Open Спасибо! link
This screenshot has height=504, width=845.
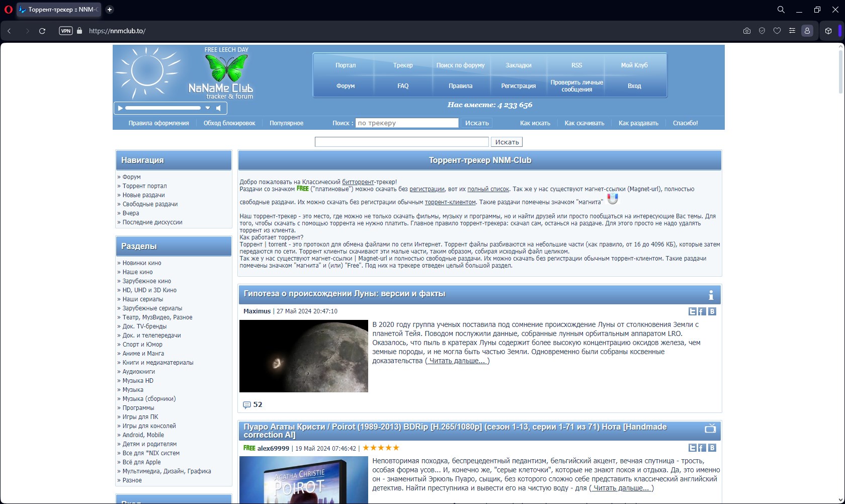[686, 123]
